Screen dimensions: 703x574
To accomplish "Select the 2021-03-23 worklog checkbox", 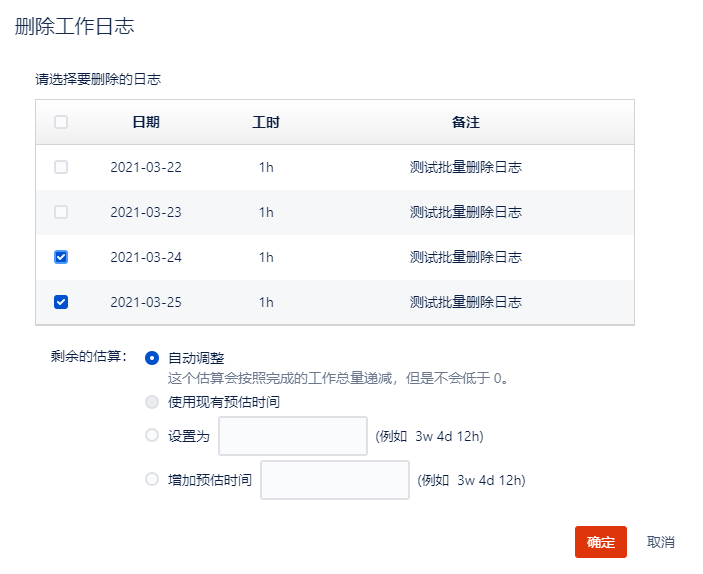I will [61, 212].
